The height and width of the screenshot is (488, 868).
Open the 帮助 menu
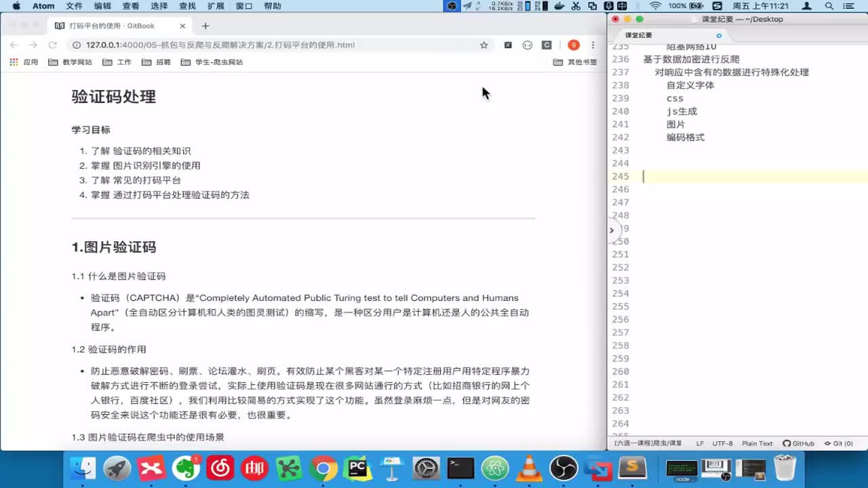[x=273, y=6]
